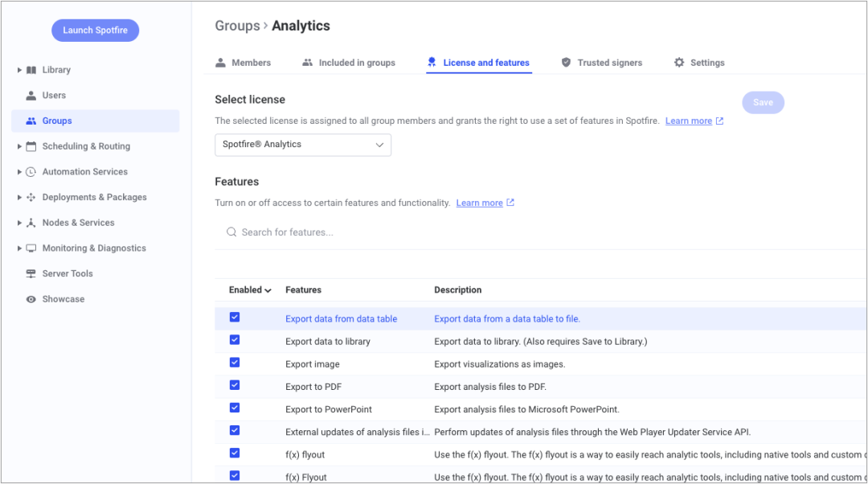Expand the Automation Services arrow
Screen dimensions: 868x484
pos(19,172)
